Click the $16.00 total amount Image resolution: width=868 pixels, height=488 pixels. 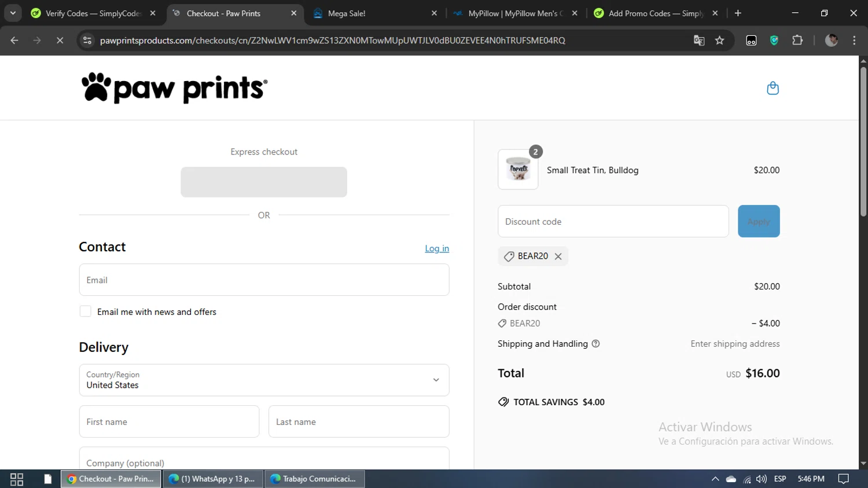click(763, 373)
